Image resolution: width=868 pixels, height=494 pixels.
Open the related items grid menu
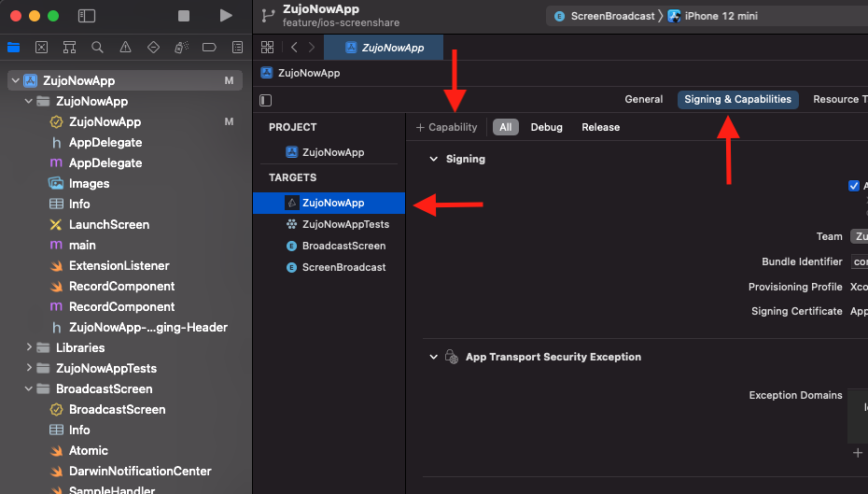(267, 48)
